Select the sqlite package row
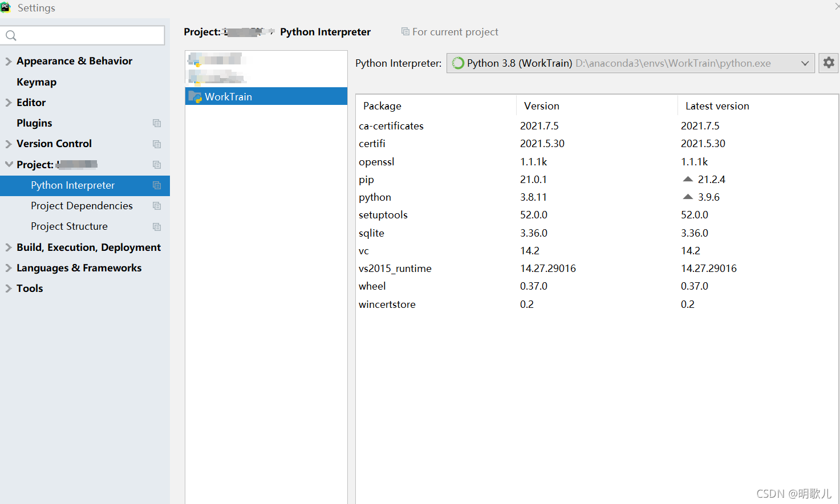The width and height of the screenshot is (840, 504). 596,233
